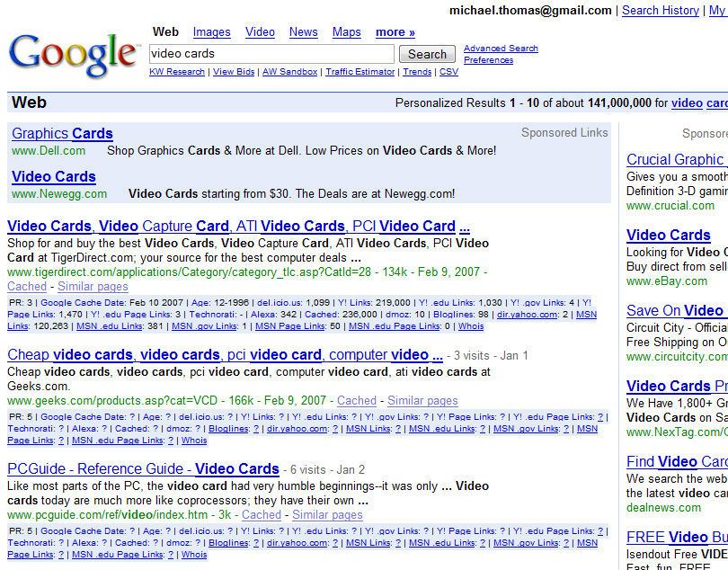Open the Images search tab

211,32
